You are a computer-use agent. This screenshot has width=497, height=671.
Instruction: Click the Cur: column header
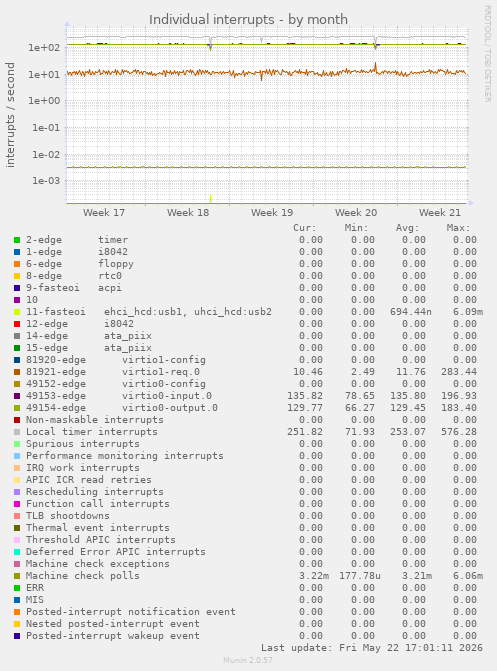click(304, 228)
